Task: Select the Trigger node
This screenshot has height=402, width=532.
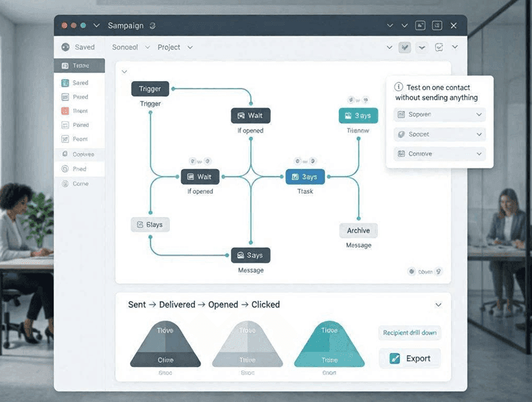Action: click(150, 89)
